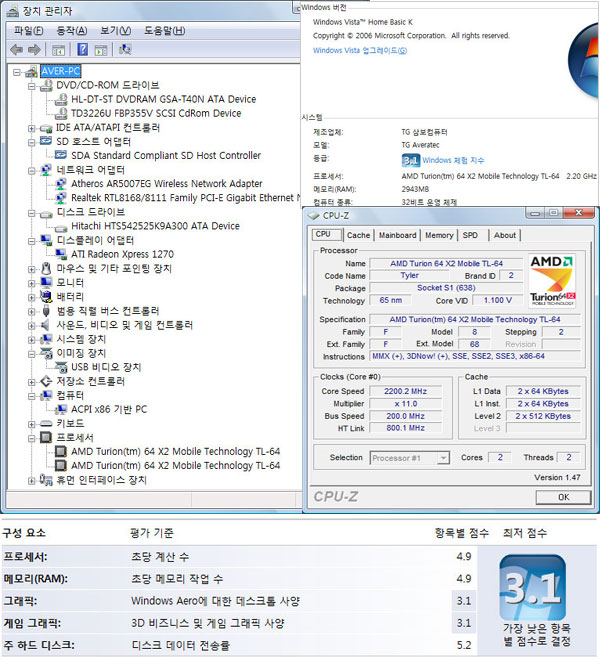
Task: Expand the 저장소 컨트롤러 node
Action: coord(31,382)
